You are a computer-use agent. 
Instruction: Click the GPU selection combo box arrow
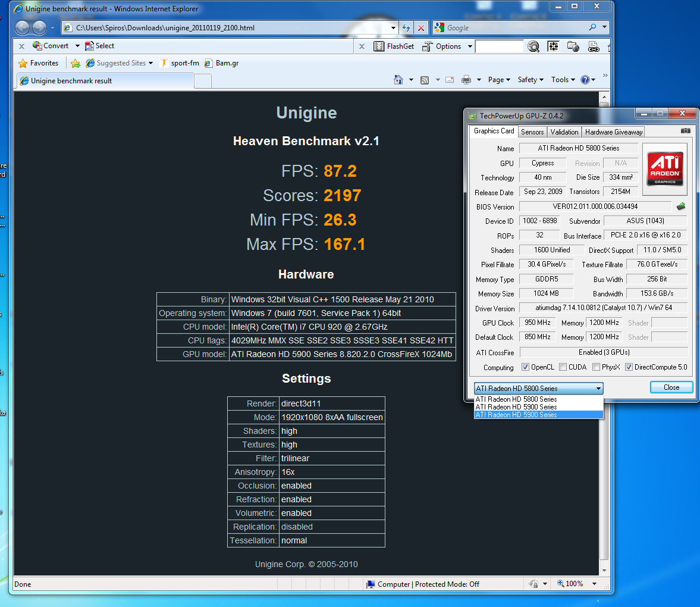tap(598, 389)
